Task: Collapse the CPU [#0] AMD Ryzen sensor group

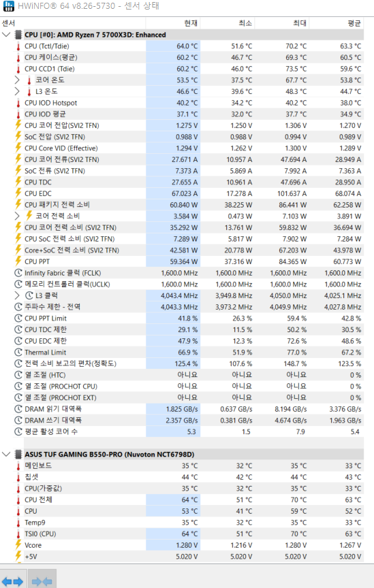Action: click(x=6, y=35)
